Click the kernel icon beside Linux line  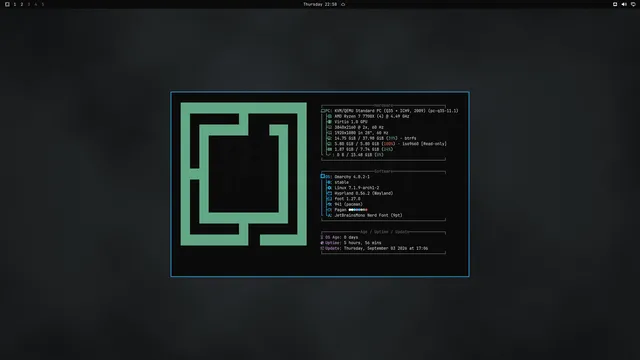point(329,188)
